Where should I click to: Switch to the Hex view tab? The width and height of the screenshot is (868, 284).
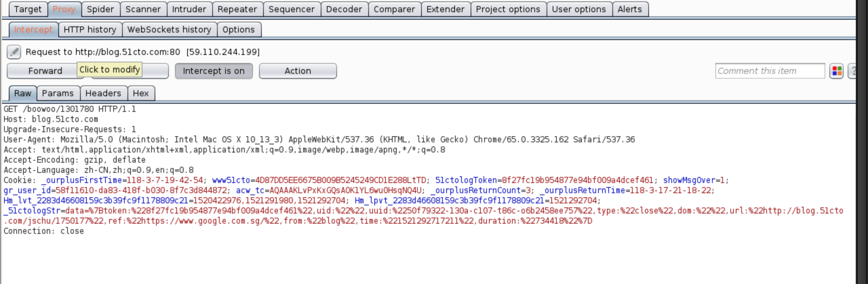141,93
